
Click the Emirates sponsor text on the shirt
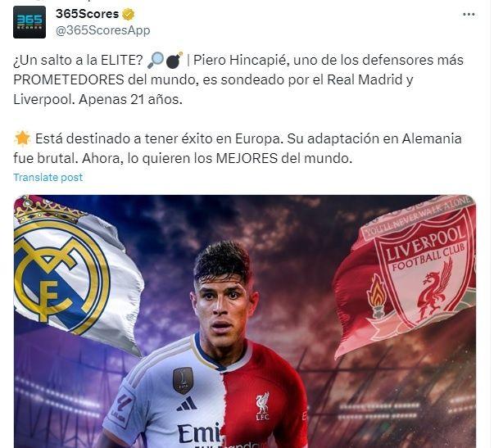tap(199, 433)
